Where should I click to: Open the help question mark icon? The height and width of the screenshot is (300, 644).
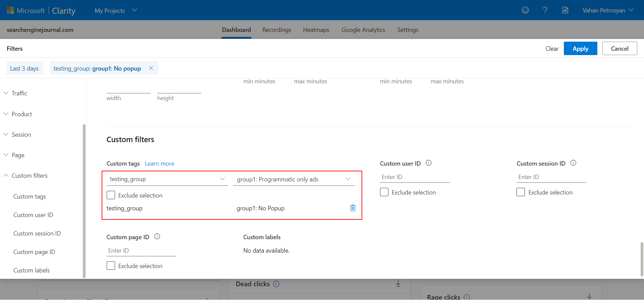tap(545, 10)
